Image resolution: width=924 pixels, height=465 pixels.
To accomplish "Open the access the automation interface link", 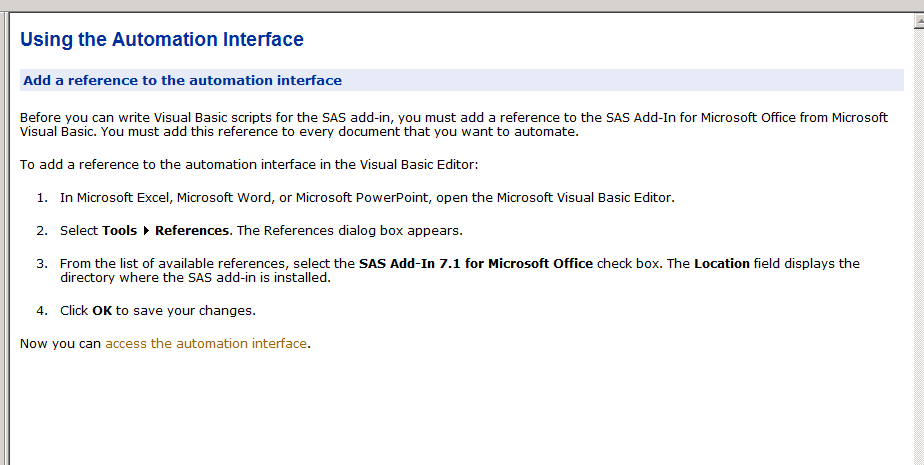I will (x=206, y=344).
